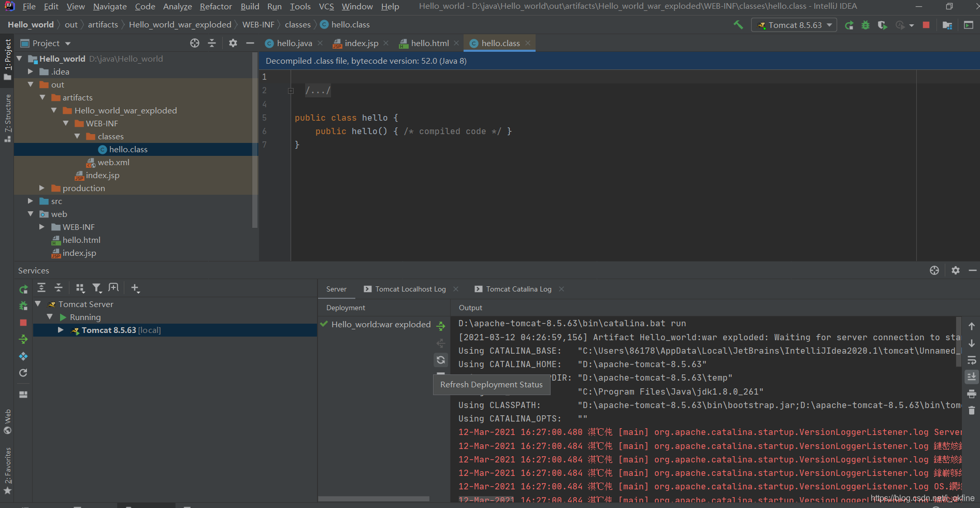Click Collapse All in the Services toolbar

tap(59, 288)
